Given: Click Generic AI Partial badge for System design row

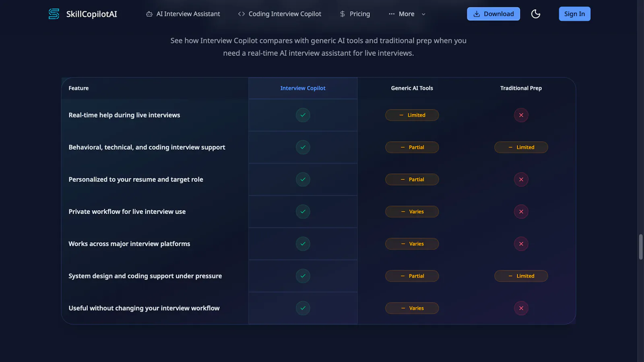Looking at the screenshot, I should click(412, 276).
